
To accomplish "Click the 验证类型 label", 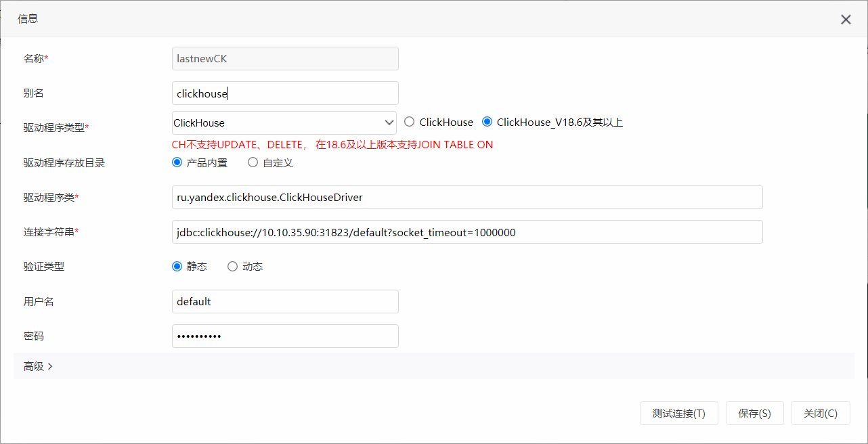I will [x=44, y=267].
